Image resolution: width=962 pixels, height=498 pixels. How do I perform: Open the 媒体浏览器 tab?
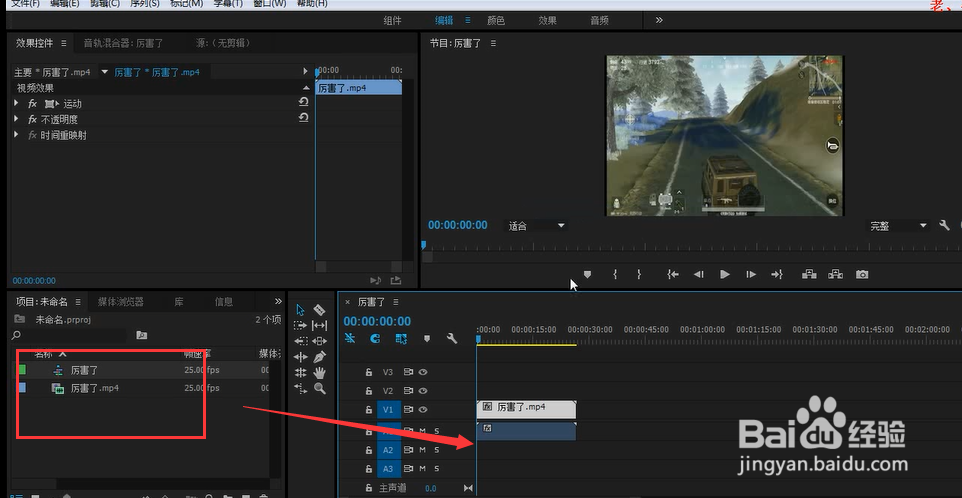[x=121, y=302]
